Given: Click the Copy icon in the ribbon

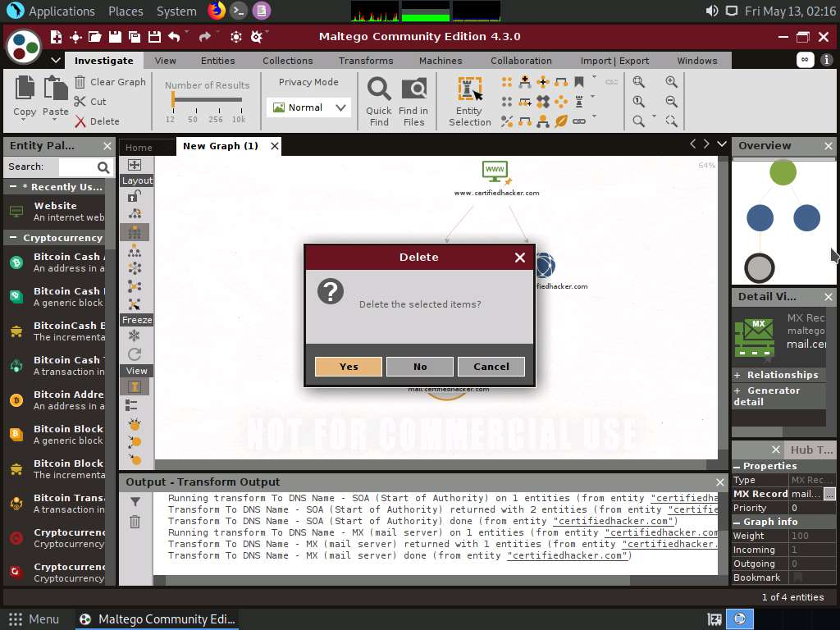Looking at the screenshot, I should 25,88.
